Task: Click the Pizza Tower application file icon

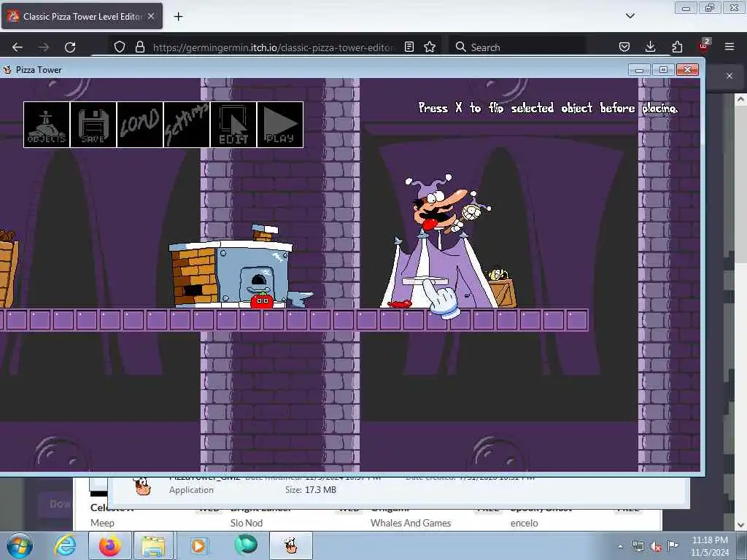Action: click(x=142, y=486)
